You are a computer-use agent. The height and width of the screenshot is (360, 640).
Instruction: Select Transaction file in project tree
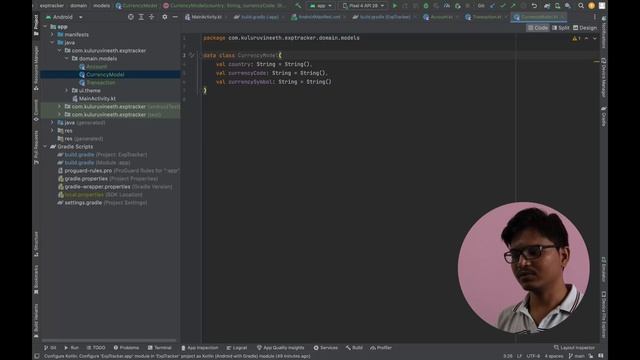click(100, 82)
